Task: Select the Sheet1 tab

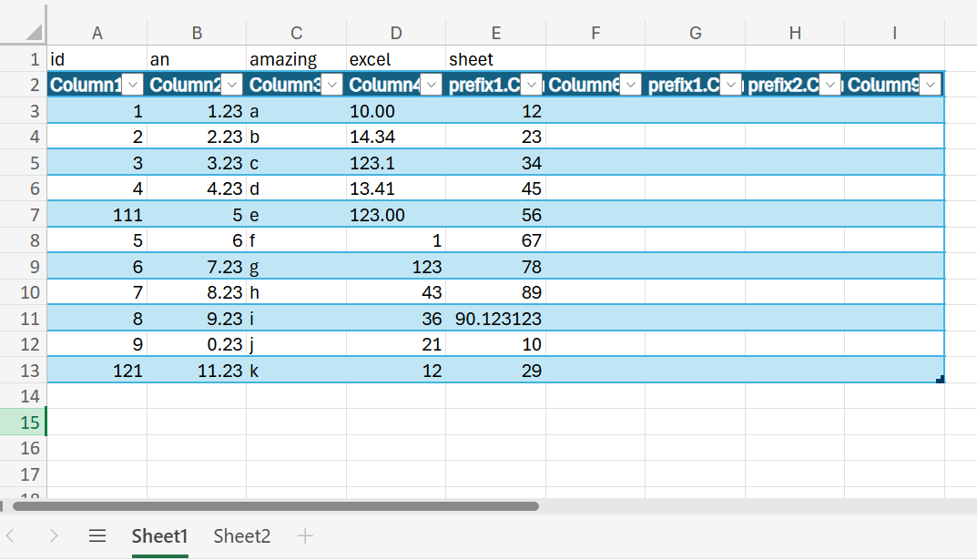Action: coord(159,535)
